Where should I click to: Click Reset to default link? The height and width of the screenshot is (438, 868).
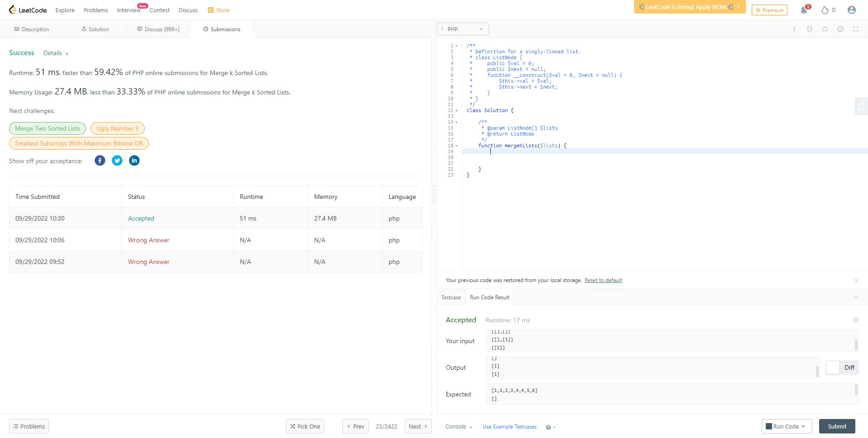603,280
